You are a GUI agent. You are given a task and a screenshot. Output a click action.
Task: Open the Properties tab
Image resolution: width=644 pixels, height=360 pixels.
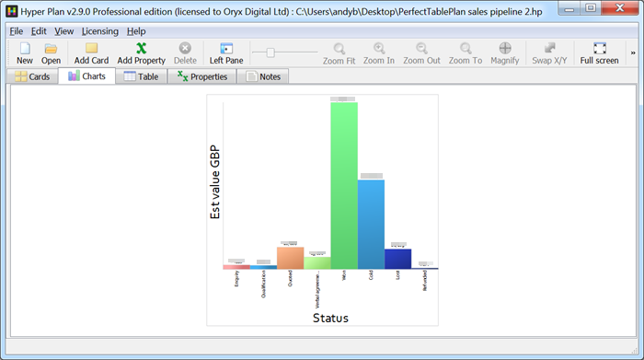click(x=202, y=76)
